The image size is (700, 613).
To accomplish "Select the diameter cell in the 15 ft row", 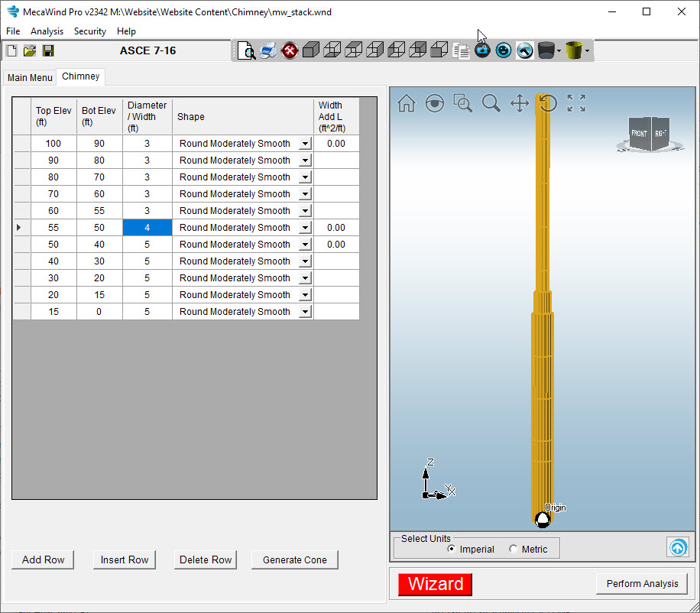I will (147, 312).
